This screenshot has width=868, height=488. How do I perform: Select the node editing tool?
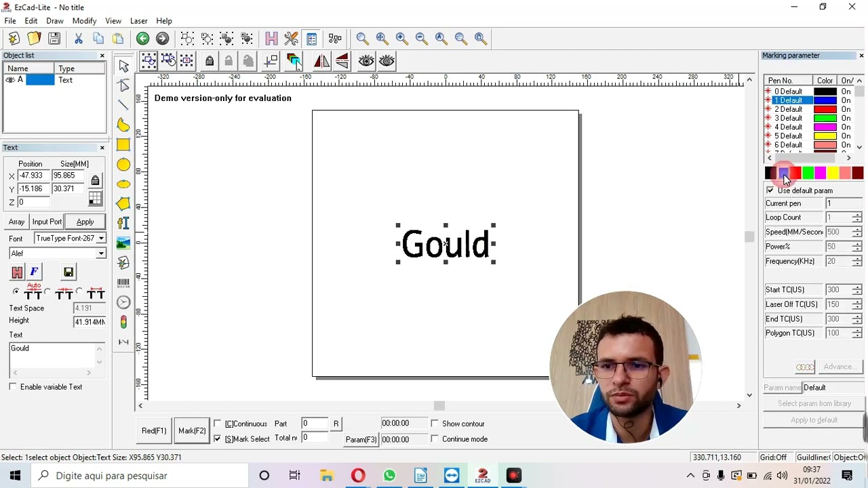[123, 85]
